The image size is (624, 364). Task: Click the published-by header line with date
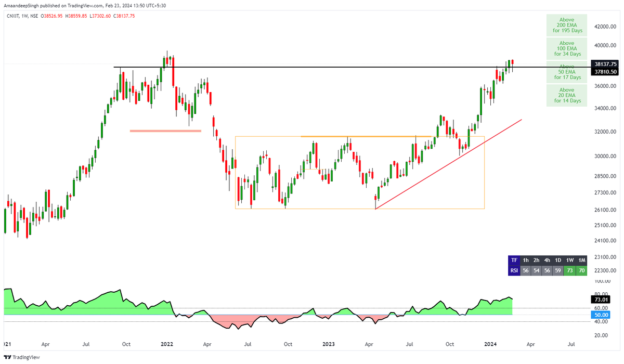85,6
